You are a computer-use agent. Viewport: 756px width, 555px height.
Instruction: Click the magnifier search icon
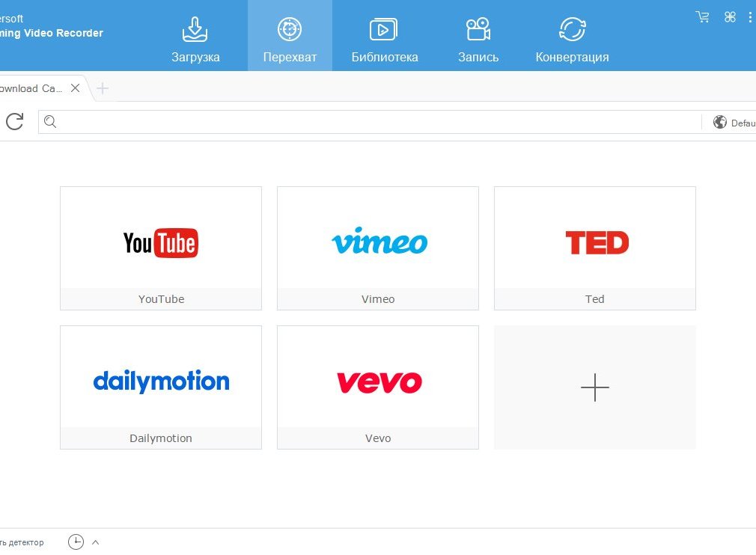(x=50, y=121)
